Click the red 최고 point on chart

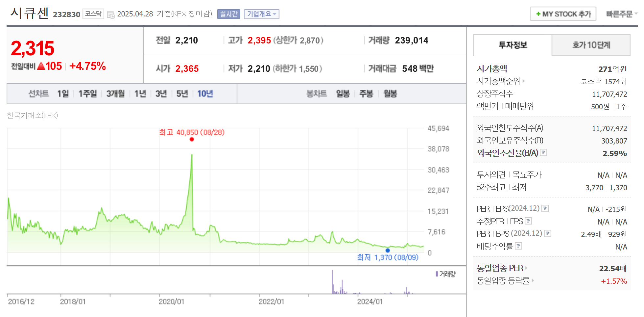click(192, 139)
